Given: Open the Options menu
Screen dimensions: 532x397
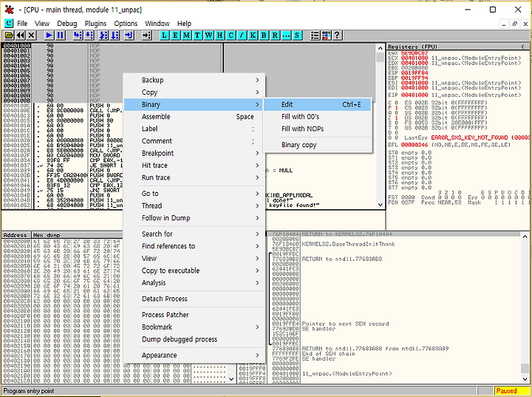Looking at the screenshot, I should 126,24.
